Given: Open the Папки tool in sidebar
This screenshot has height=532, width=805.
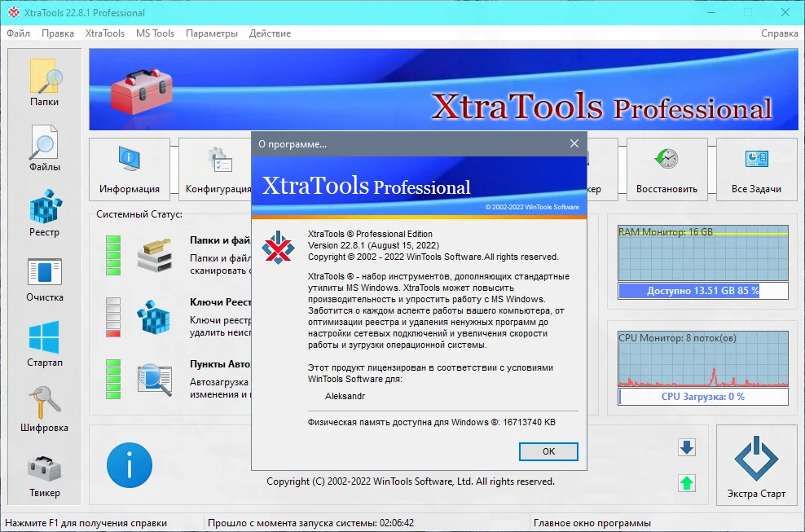Looking at the screenshot, I should 45,82.
